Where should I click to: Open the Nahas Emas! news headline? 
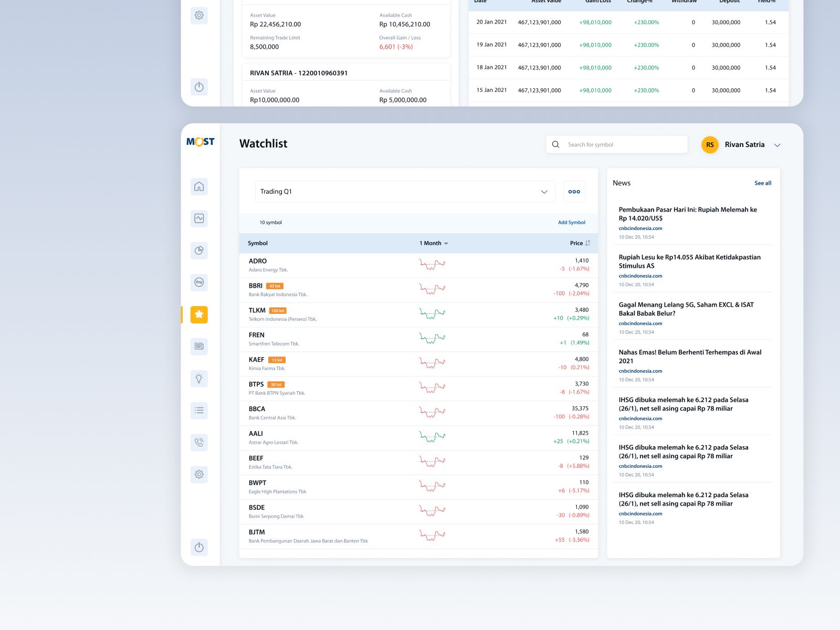(x=690, y=356)
